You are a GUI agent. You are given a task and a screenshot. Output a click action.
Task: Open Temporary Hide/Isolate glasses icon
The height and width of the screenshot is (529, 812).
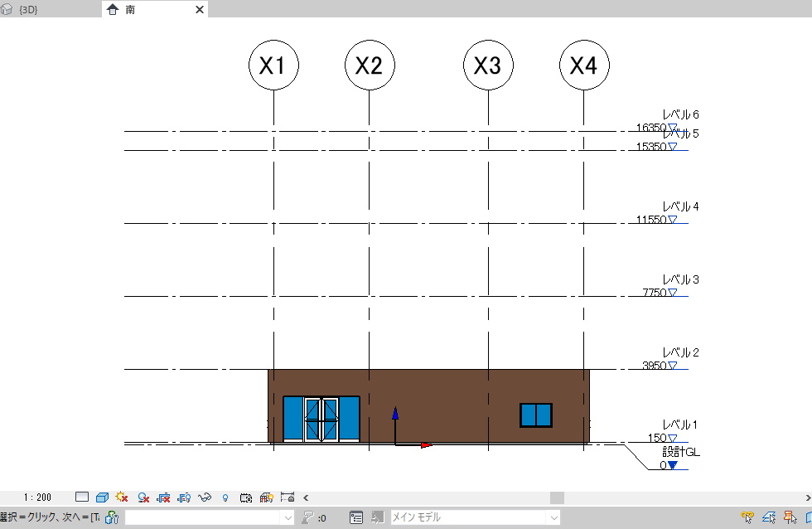click(205, 497)
